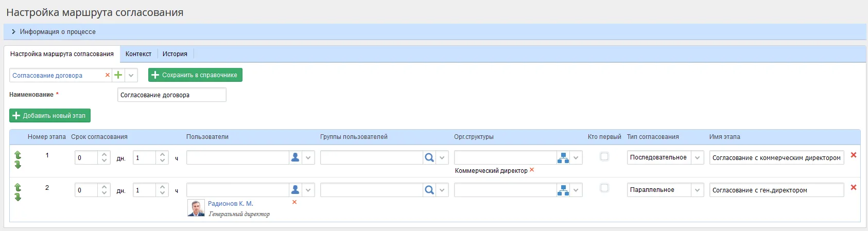Screen dimensions: 868x231
Task: Enable 'Кто первый' checkbox for stage 1
Action: [604, 156]
